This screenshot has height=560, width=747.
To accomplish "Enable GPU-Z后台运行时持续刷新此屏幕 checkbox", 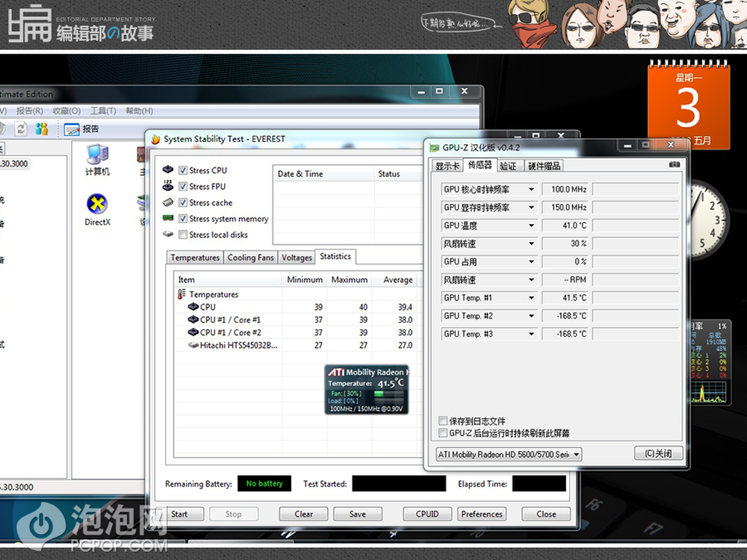I will pyautogui.click(x=443, y=433).
